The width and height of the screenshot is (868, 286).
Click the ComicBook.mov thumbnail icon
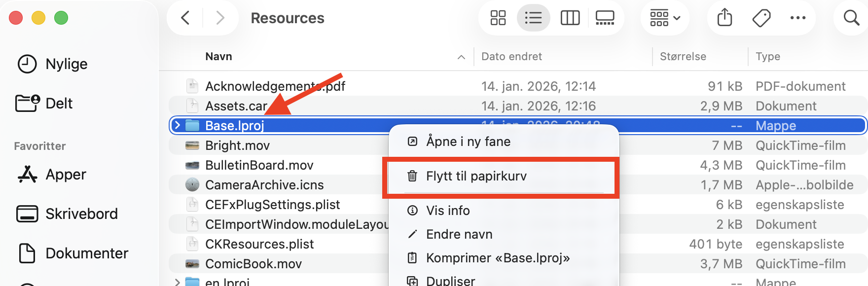click(x=192, y=264)
